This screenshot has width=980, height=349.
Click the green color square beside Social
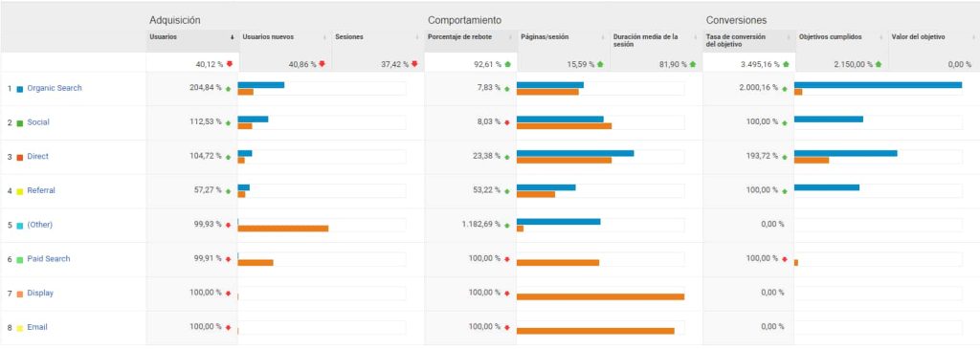(20, 123)
